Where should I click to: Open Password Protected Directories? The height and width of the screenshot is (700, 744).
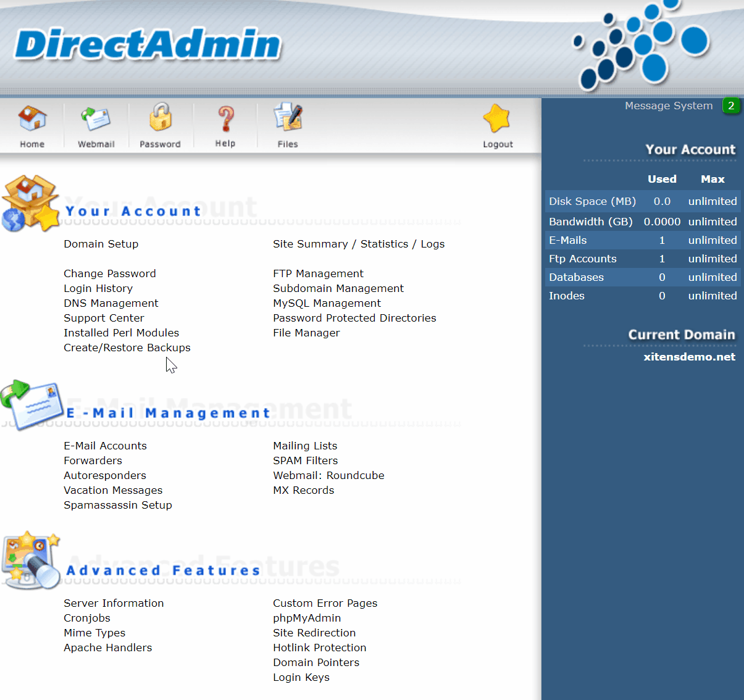pyautogui.click(x=354, y=318)
